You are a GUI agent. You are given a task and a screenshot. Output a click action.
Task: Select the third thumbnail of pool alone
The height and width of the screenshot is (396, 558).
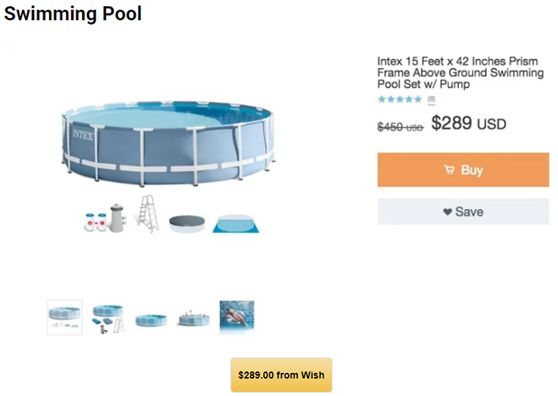pos(151,320)
